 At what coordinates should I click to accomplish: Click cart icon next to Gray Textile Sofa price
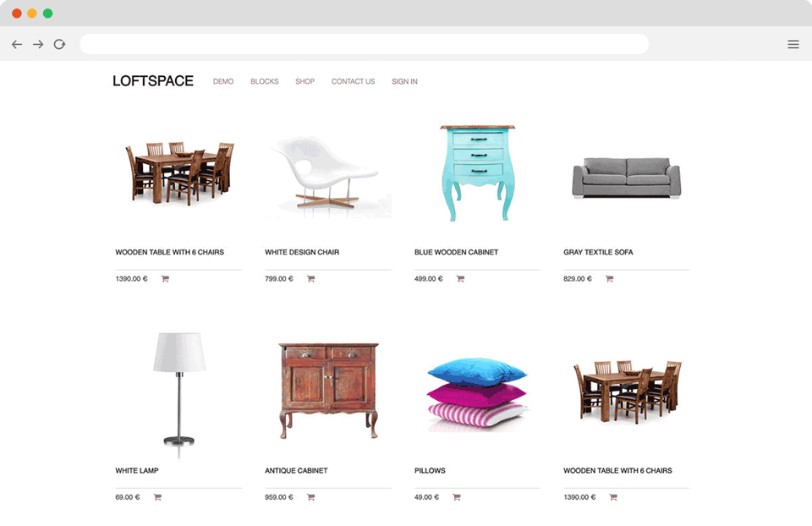(x=610, y=278)
